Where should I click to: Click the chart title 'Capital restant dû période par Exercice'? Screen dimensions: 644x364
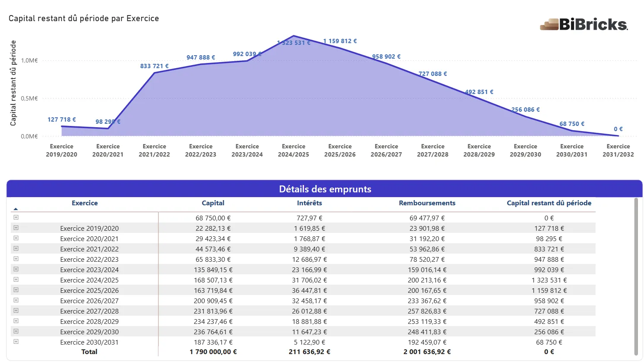84,19
